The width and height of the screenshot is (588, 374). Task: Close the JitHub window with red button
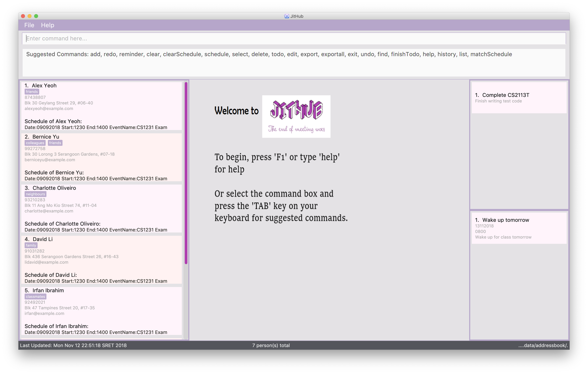click(23, 16)
